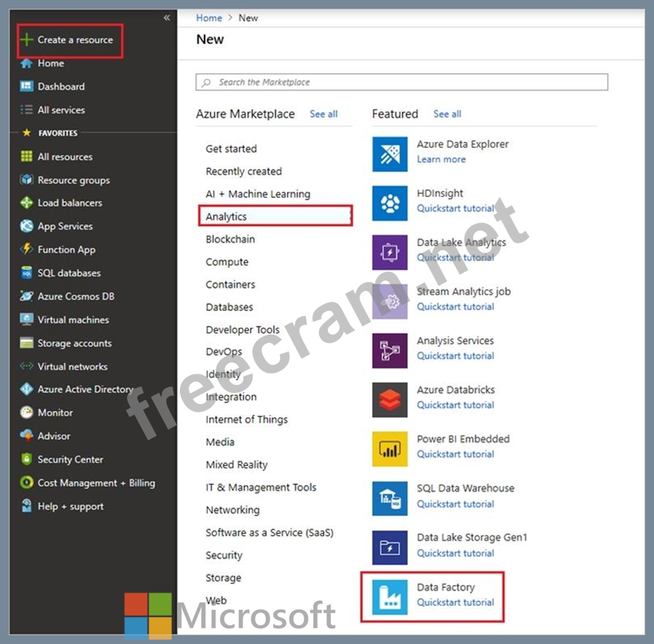
Task: Click the Cost Management + Billing icon
Action: click(26, 482)
